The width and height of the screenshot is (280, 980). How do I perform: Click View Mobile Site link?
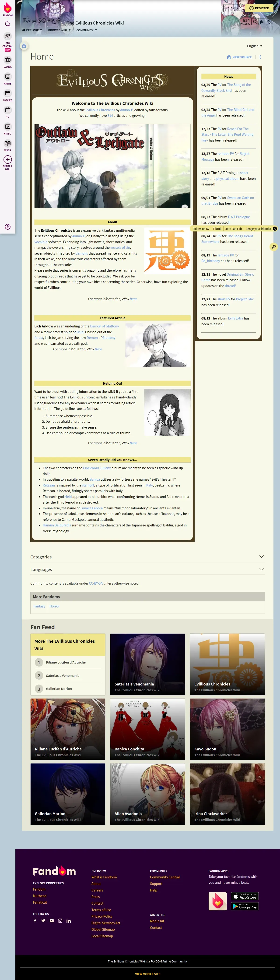[147, 974]
